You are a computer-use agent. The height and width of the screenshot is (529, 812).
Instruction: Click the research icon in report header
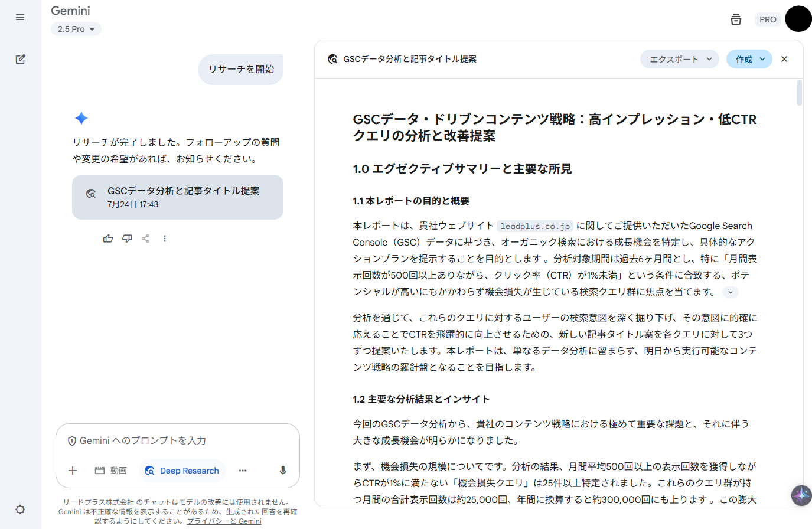coord(333,59)
